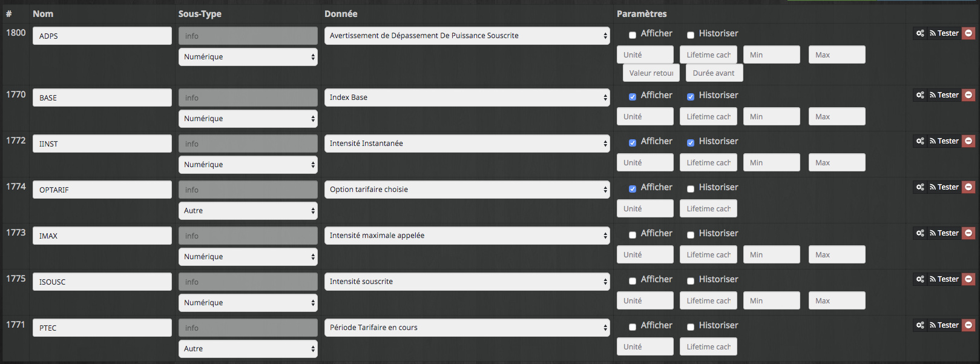Open gears settings for IMAX row
The image size is (980, 364).
point(920,233)
